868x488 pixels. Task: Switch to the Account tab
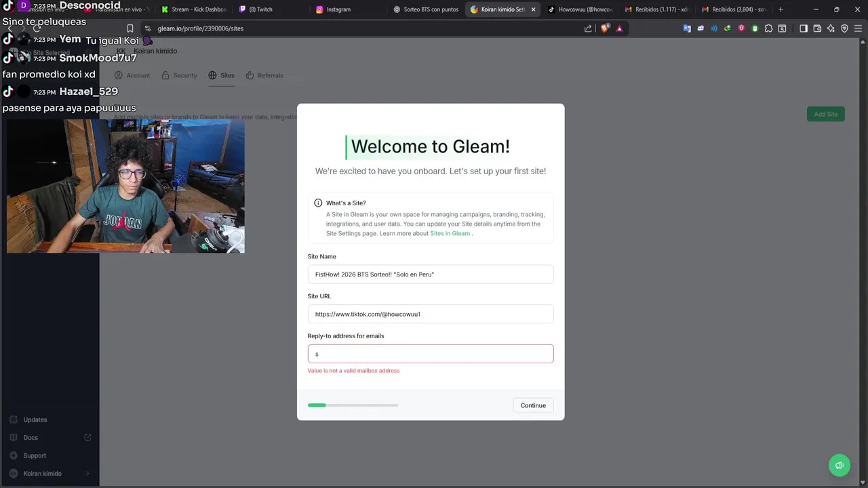tap(132, 75)
